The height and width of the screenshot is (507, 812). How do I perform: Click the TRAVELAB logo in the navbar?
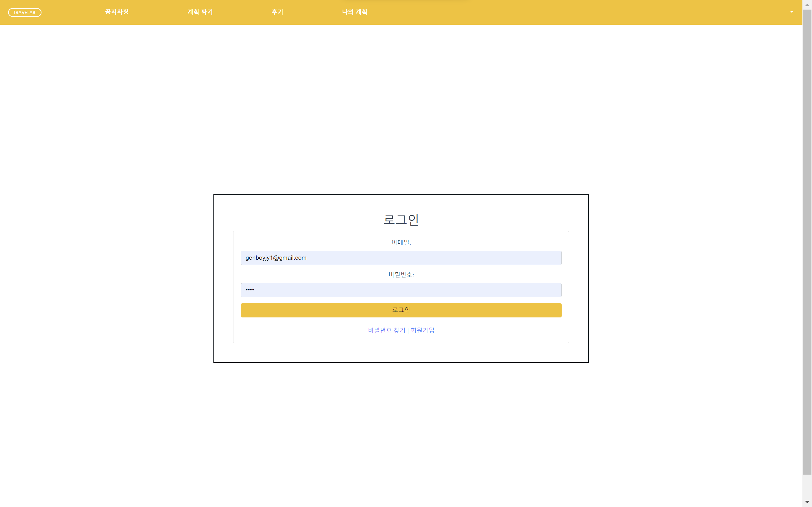pyautogui.click(x=25, y=12)
